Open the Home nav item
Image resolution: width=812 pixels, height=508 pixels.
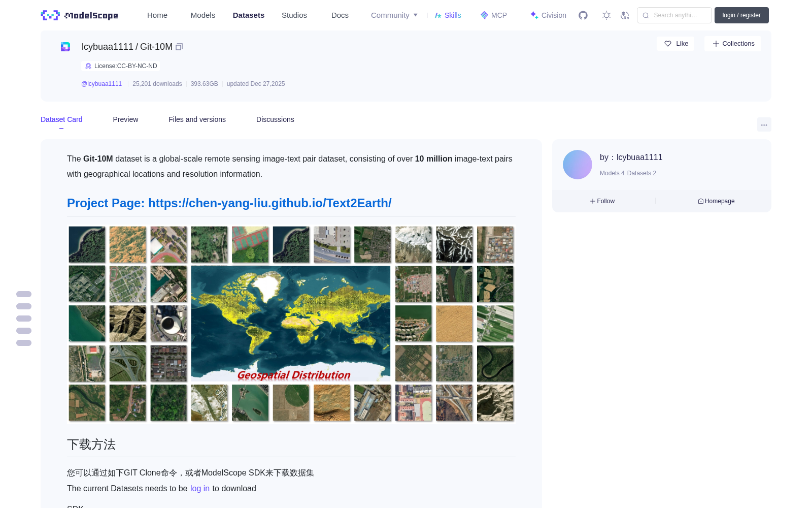pos(157,15)
